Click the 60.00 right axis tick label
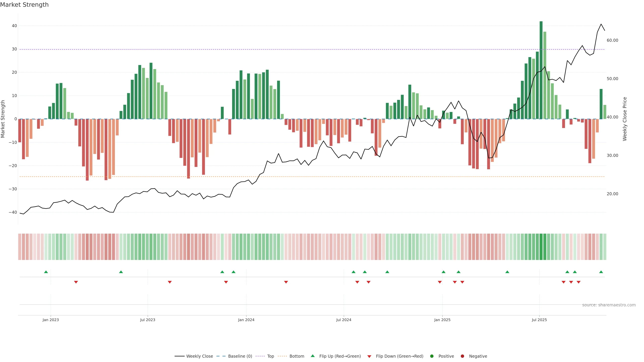The width and height of the screenshot is (644, 362). click(612, 40)
